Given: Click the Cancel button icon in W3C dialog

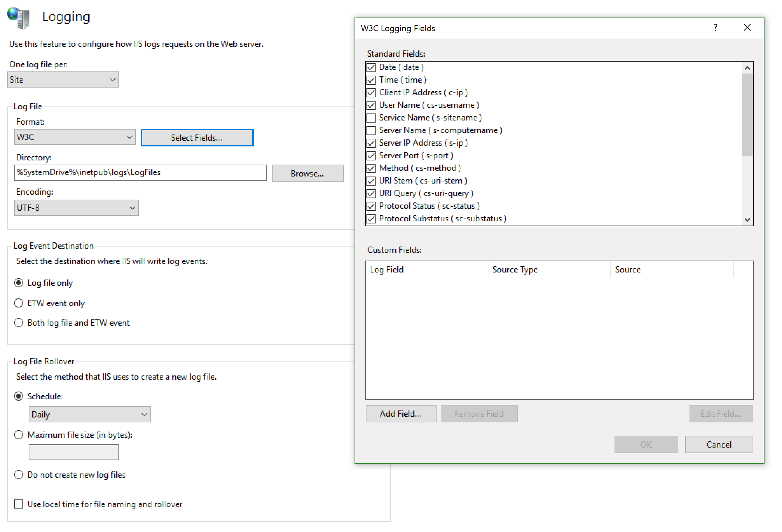Looking at the screenshot, I should click(718, 444).
